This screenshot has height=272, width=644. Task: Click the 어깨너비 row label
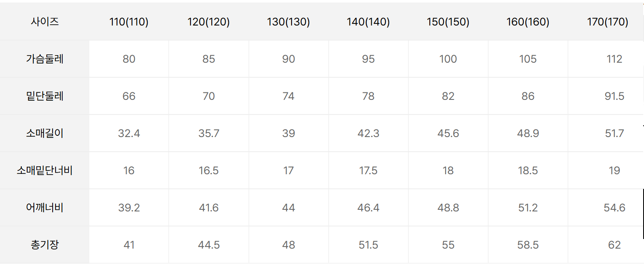(x=45, y=208)
